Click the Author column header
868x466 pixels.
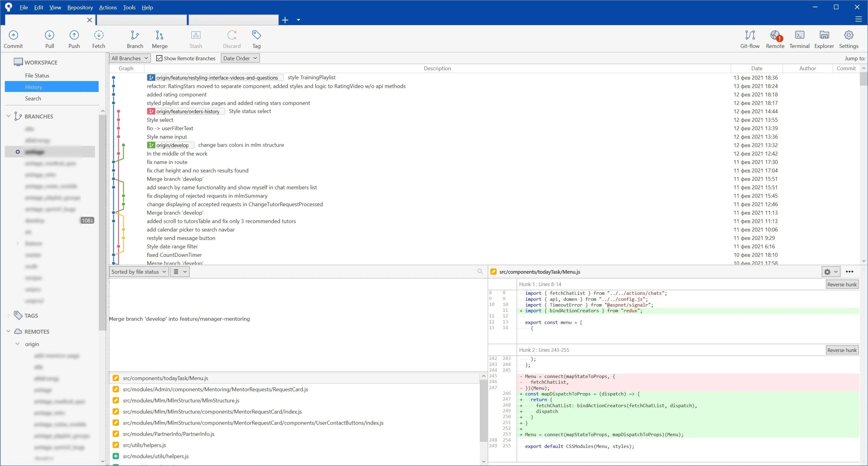tap(807, 68)
